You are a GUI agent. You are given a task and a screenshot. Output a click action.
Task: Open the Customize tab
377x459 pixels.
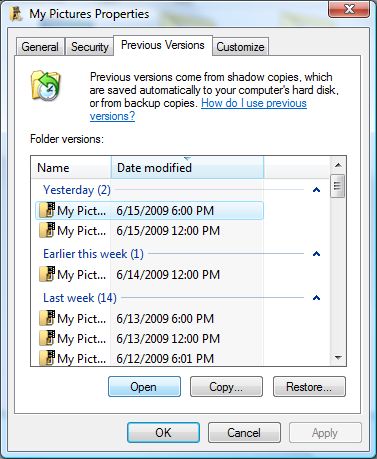(x=240, y=47)
